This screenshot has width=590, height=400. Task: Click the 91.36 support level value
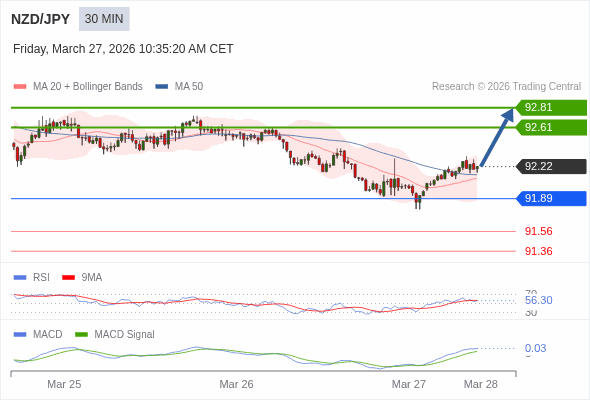(x=539, y=251)
